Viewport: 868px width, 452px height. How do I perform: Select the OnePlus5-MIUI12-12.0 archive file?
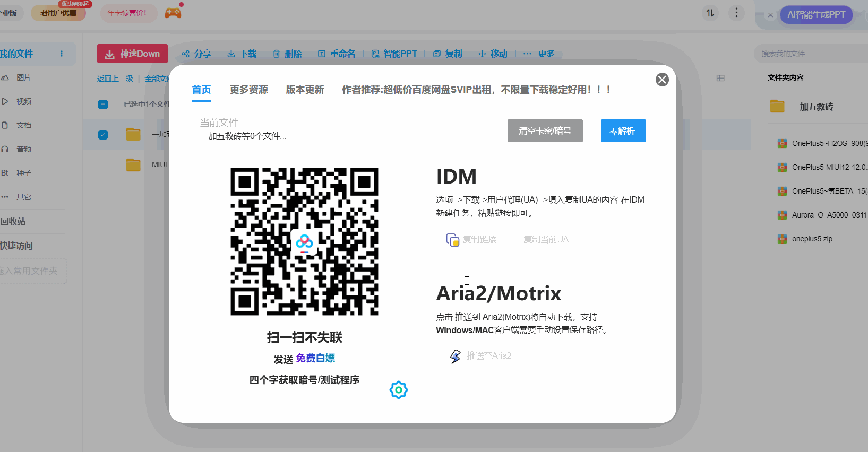[822, 167]
